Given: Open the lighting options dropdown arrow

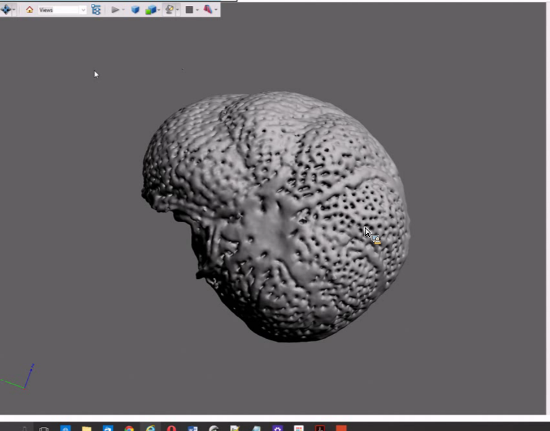Looking at the screenshot, I should click(x=177, y=10).
